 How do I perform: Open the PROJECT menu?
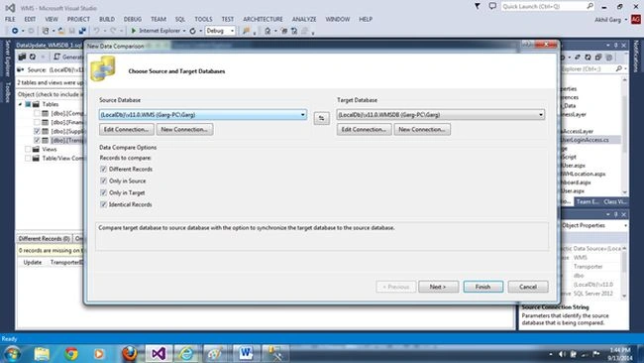pyautogui.click(x=78, y=19)
